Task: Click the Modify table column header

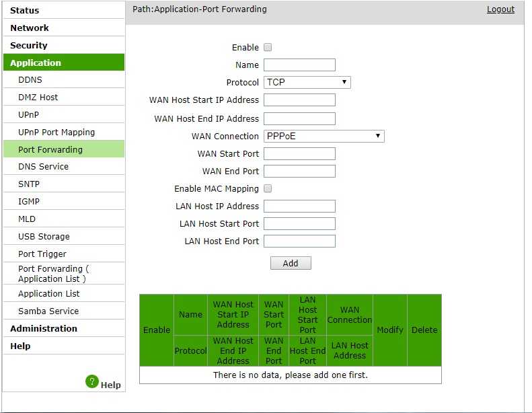Action: click(390, 330)
